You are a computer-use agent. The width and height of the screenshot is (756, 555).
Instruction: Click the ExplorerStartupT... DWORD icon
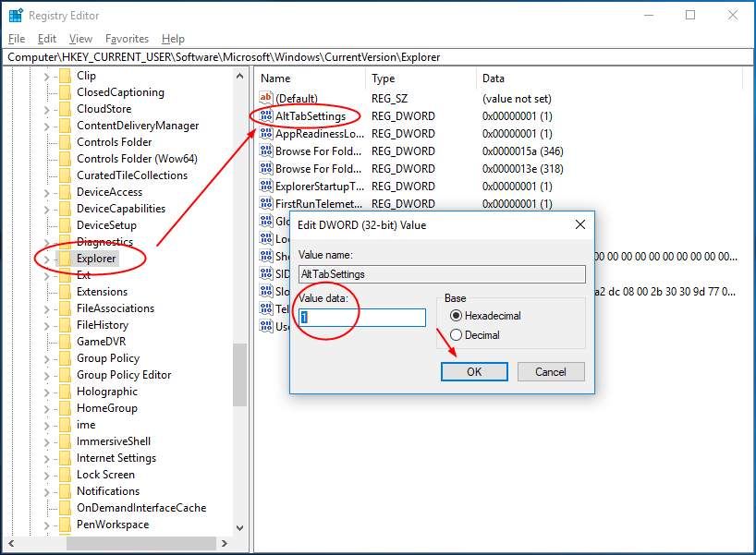click(265, 187)
